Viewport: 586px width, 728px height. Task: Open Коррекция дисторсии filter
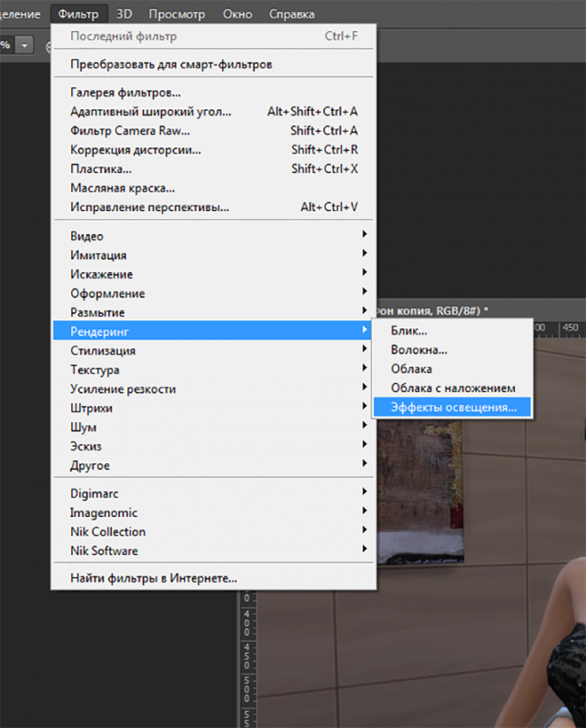click(x=214, y=149)
